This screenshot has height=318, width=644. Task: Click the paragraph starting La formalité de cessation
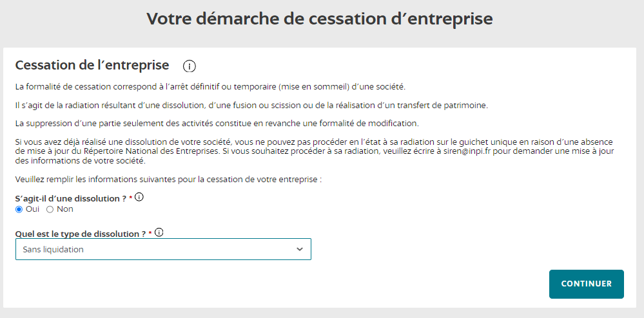pyautogui.click(x=210, y=87)
